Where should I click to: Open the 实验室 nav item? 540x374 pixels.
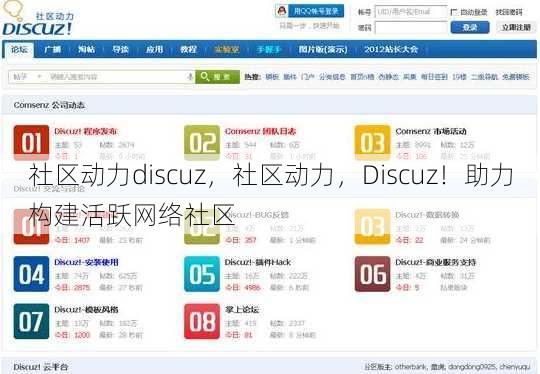click(x=227, y=50)
